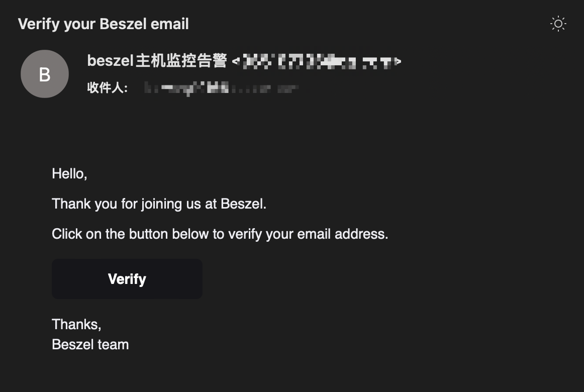Toggle light theme with the sun icon
This screenshot has height=392, width=584.
pos(558,24)
